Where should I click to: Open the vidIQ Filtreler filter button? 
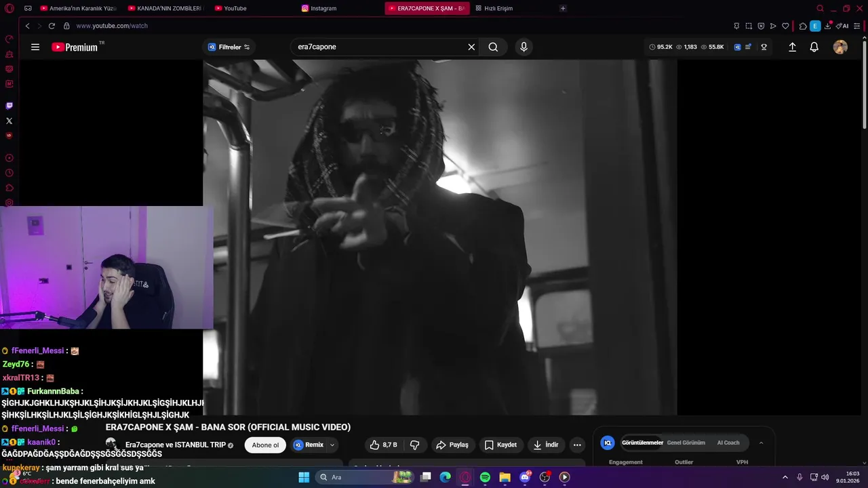229,47
